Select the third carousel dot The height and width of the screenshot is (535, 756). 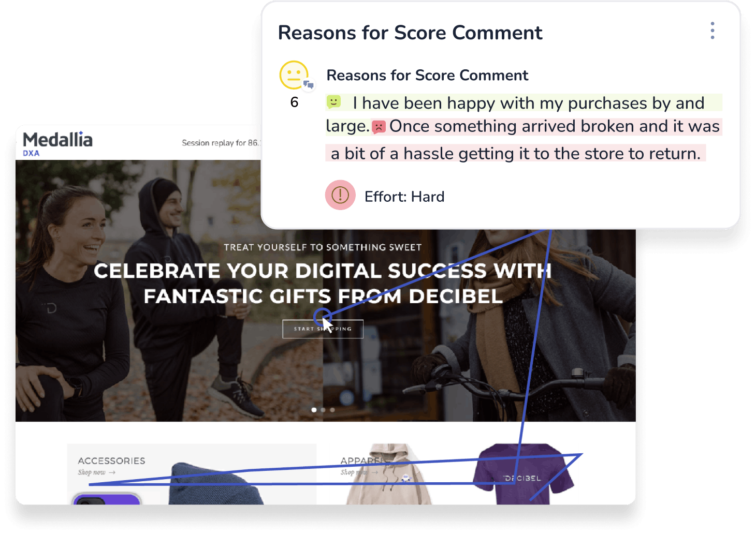click(332, 410)
